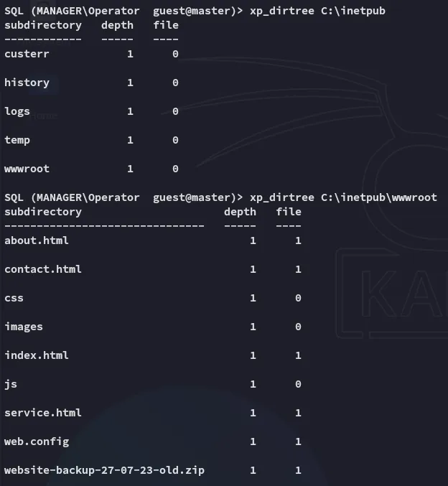Select website-backup-27-07-23-old.zip file name
Viewport: 448px width, 486px height.
(105, 470)
